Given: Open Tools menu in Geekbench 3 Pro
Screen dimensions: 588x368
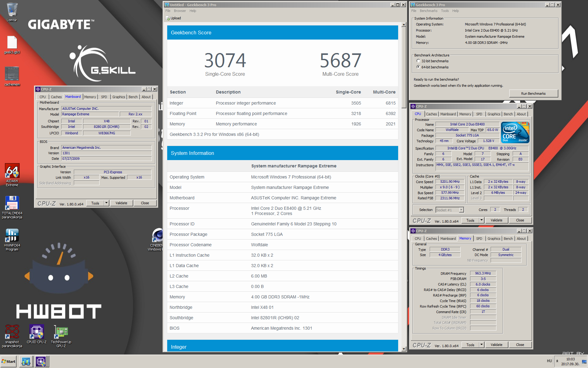Looking at the screenshot, I should click(x=445, y=11).
